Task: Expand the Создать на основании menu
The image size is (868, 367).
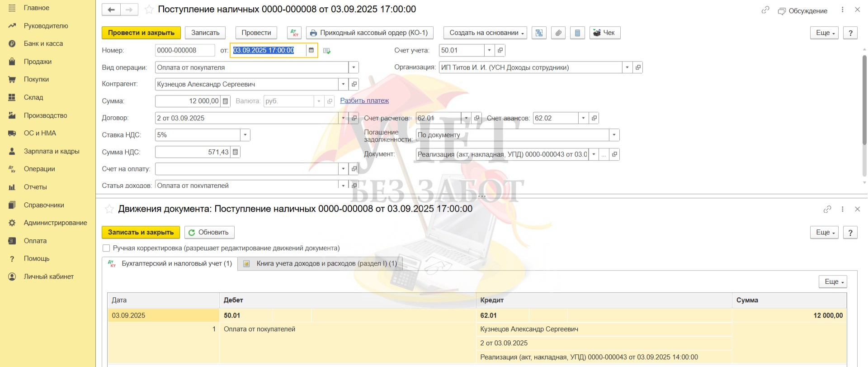Action: 485,33
